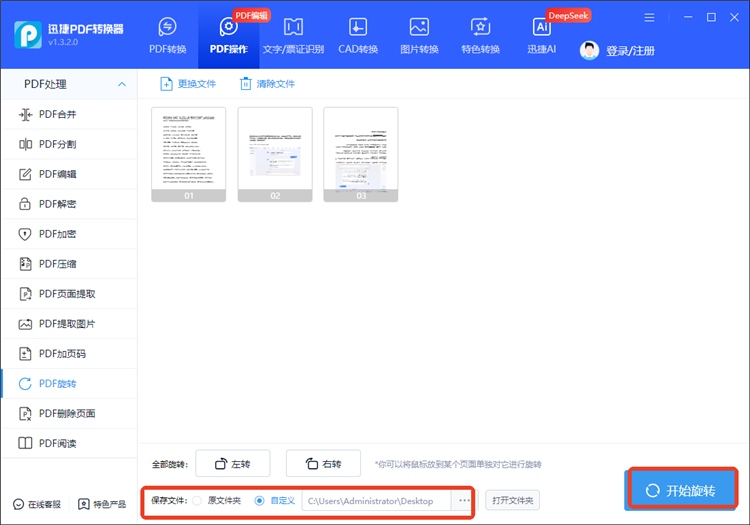750x525 pixels.
Task: Select page thumbnail 03
Action: pyautogui.click(x=361, y=154)
